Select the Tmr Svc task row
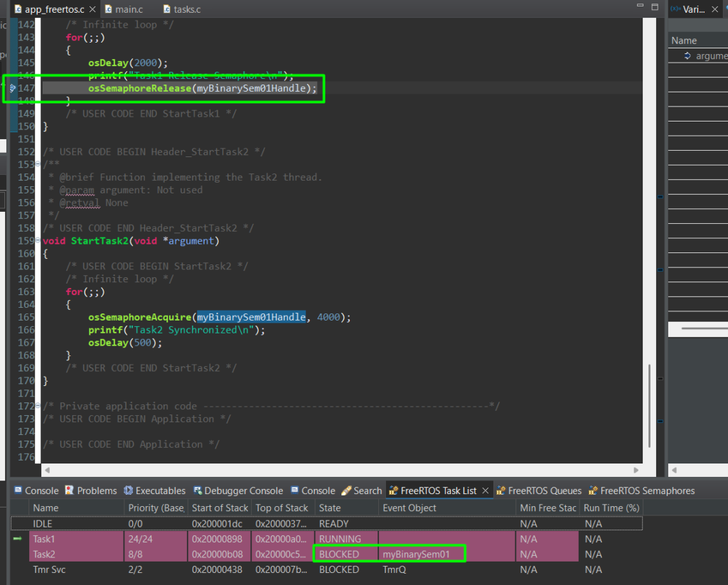The image size is (728, 585). click(x=48, y=569)
